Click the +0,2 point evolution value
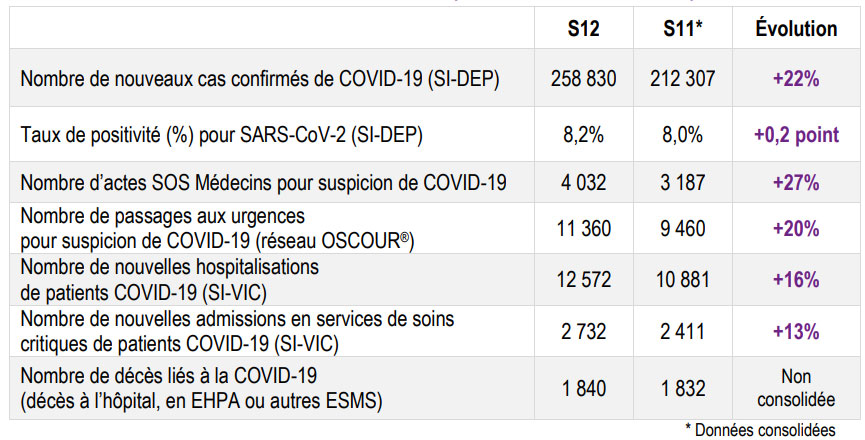865x440 pixels. tap(796, 132)
